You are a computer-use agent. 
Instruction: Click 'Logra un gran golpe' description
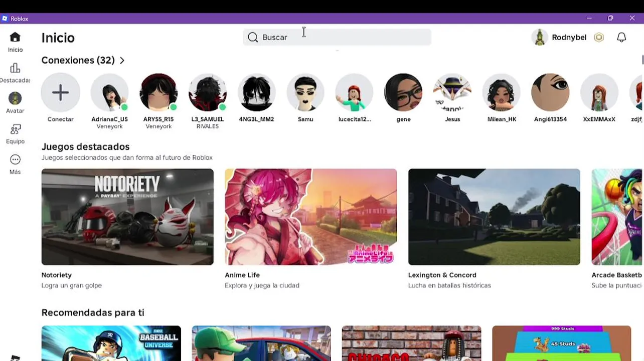[x=72, y=285]
